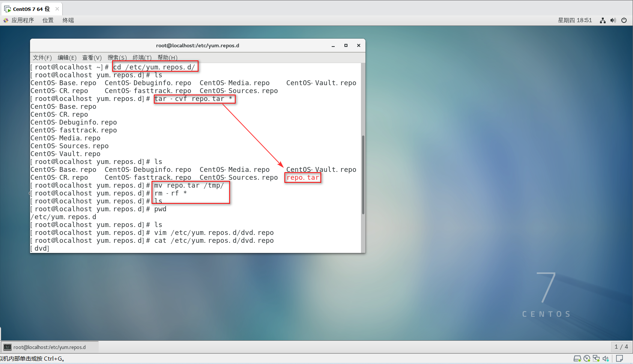Click the power button icon on top panel
This screenshot has height=364, width=633.
click(x=624, y=20)
